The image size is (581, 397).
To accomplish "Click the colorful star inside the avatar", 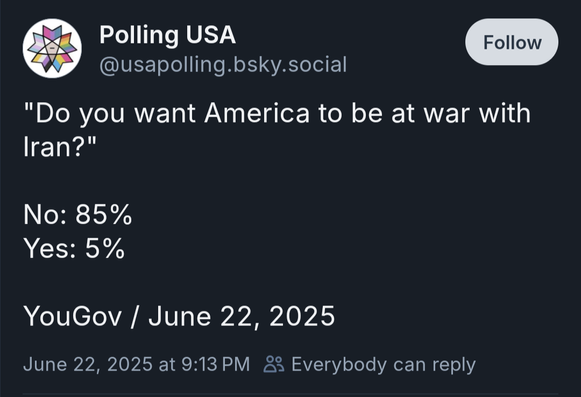I will [52, 48].
